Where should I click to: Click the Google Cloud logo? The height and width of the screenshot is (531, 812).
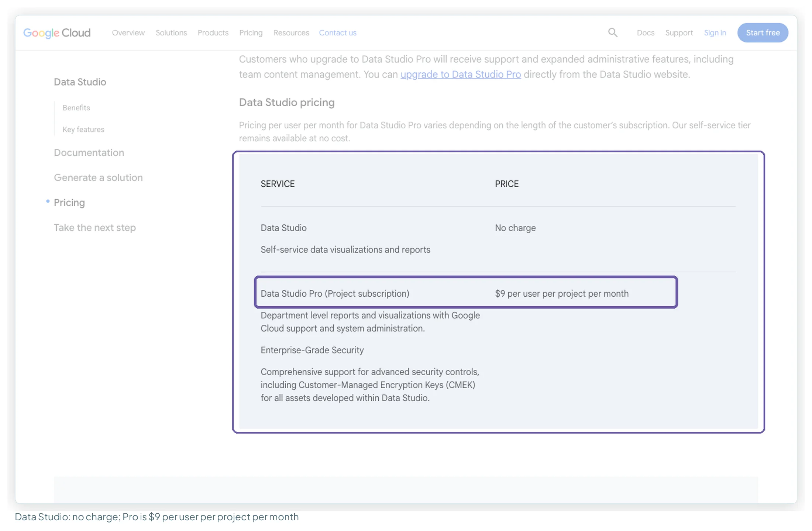pyautogui.click(x=57, y=33)
